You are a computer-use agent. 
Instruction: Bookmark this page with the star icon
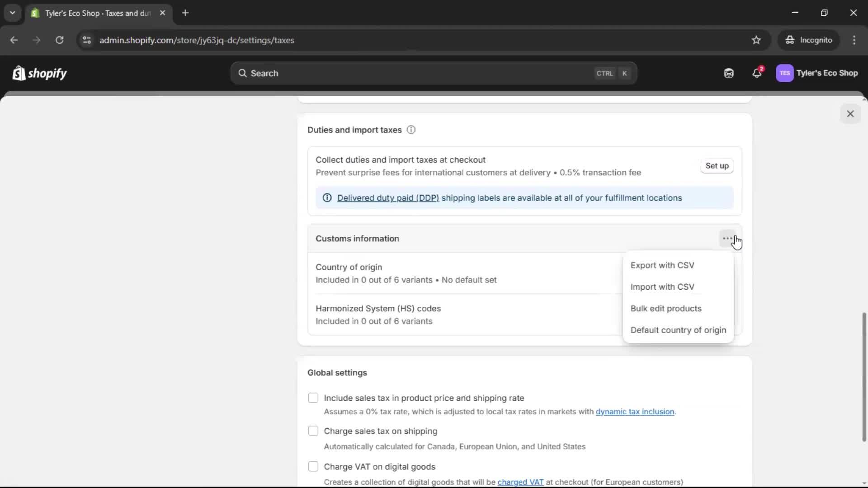[756, 40]
